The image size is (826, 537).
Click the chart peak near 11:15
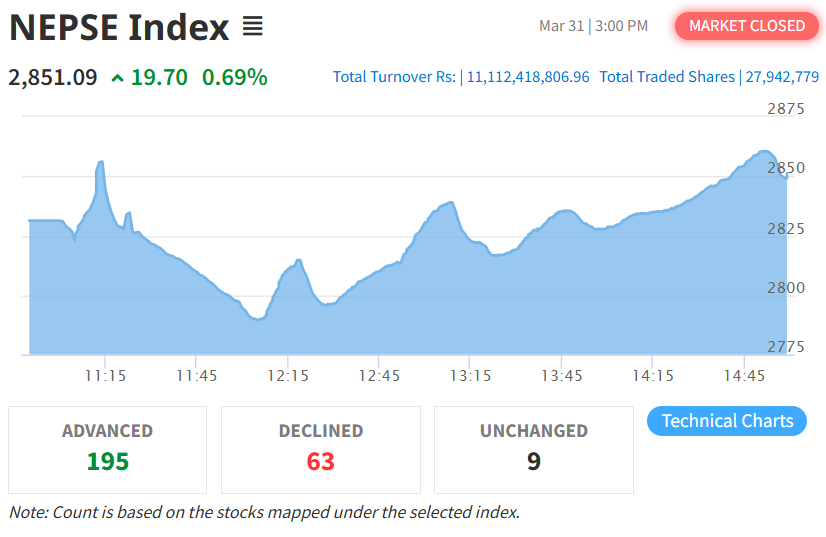[101, 162]
